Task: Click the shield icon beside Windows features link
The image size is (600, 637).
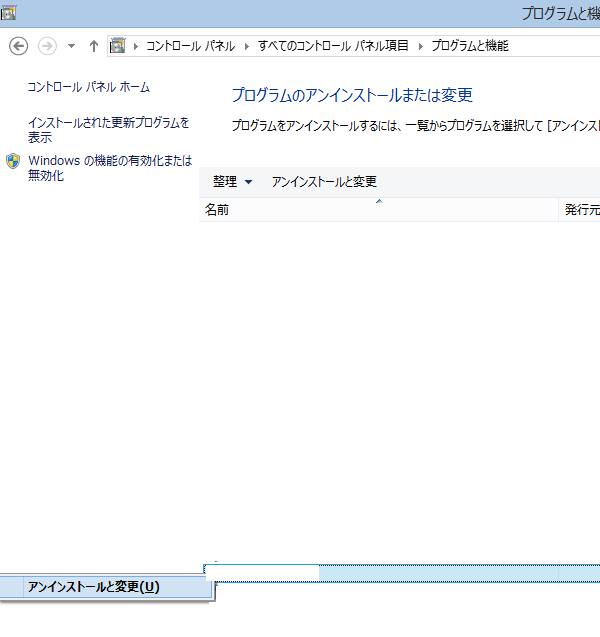Action: [x=13, y=161]
